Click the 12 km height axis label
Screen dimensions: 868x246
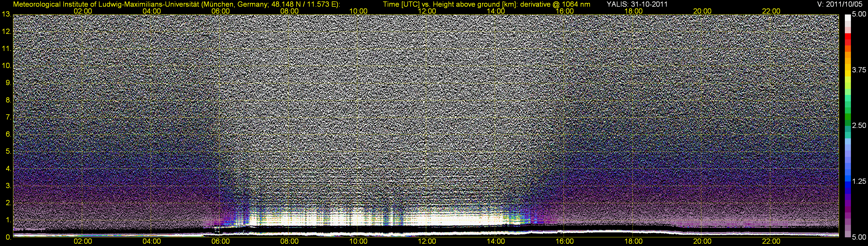point(6,32)
